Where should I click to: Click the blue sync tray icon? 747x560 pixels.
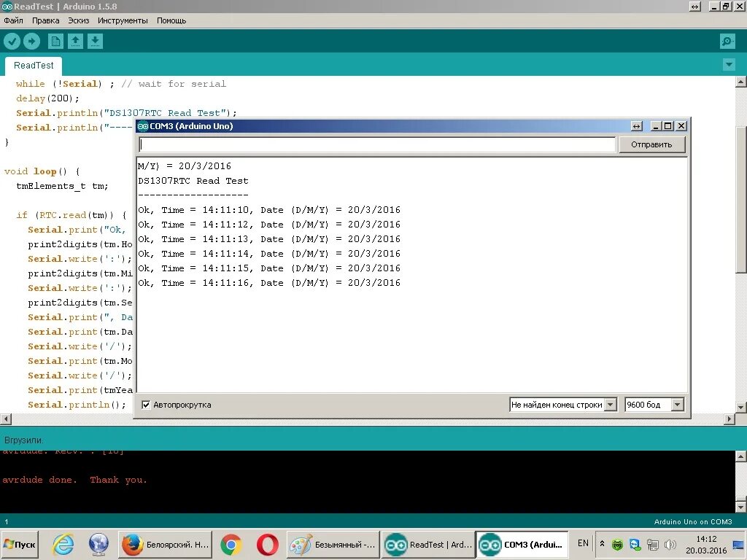[x=635, y=544]
